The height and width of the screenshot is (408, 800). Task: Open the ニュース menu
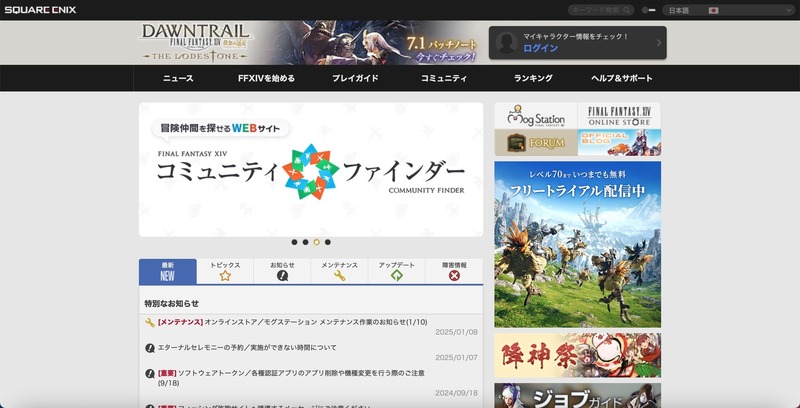click(178, 78)
